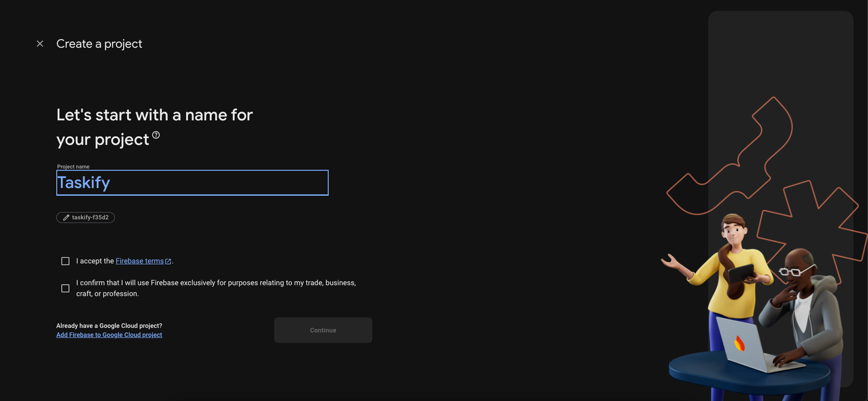Click the pencil icon to edit project ID
The height and width of the screenshot is (401, 868).
pos(66,218)
